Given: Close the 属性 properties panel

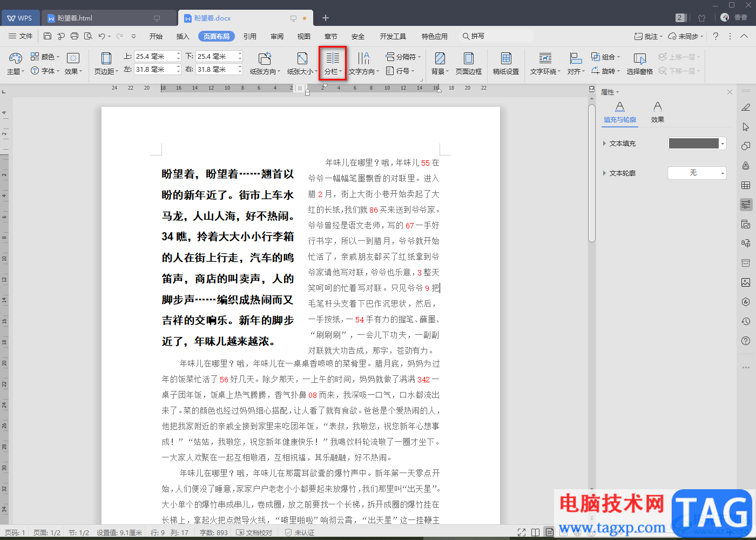Looking at the screenshot, I should point(730,92).
